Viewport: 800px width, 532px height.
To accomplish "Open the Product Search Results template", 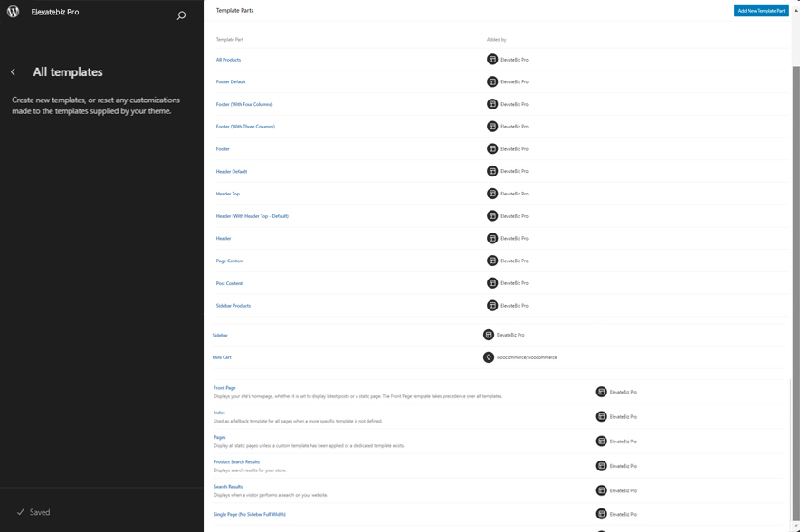I will click(236, 461).
